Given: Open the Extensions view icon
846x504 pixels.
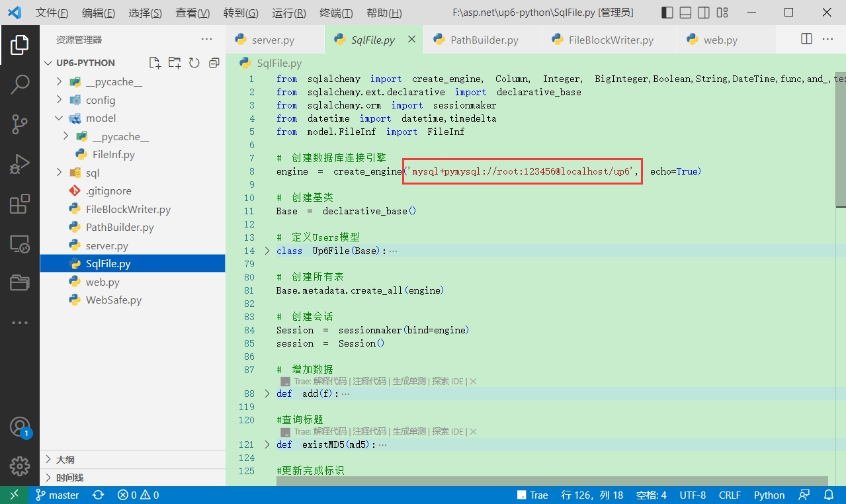Looking at the screenshot, I should [20, 204].
